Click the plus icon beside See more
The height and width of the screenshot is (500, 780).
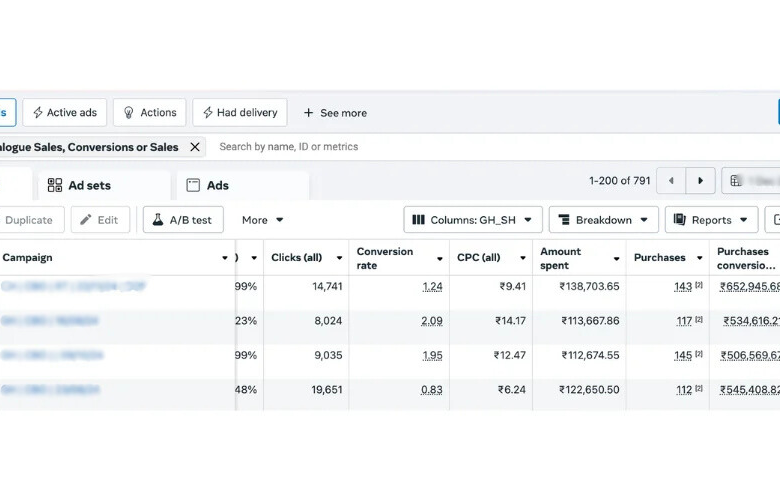(x=308, y=113)
